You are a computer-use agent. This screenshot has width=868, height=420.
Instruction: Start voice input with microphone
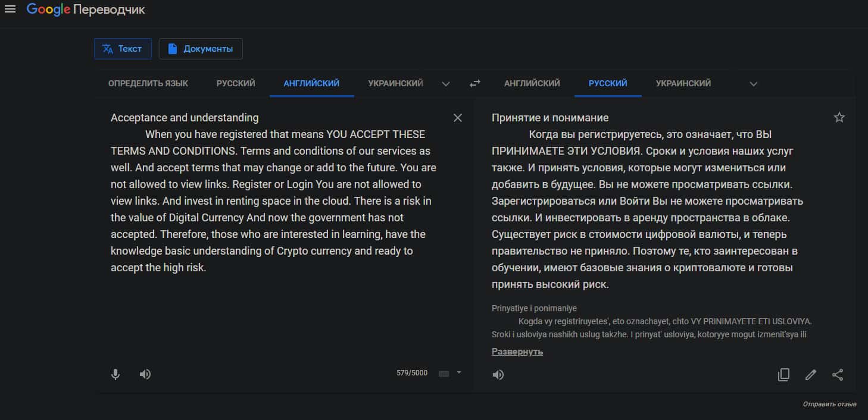[x=115, y=374]
